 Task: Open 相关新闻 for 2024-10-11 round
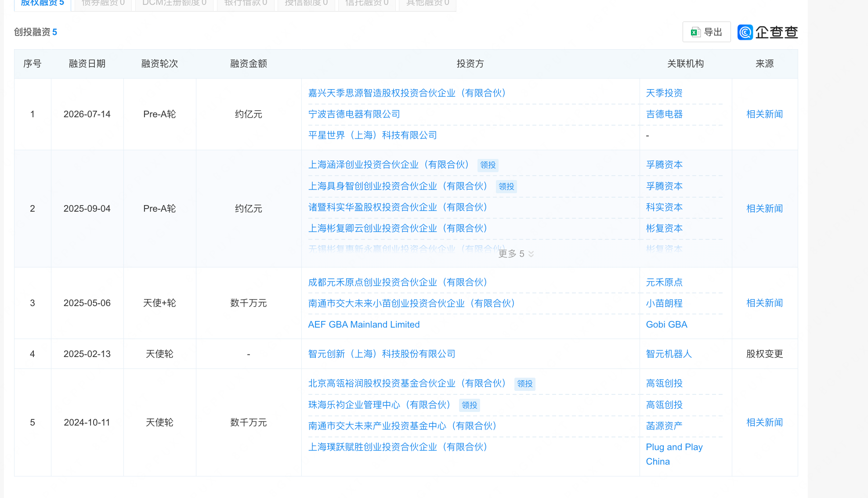(x=765, y=422)
